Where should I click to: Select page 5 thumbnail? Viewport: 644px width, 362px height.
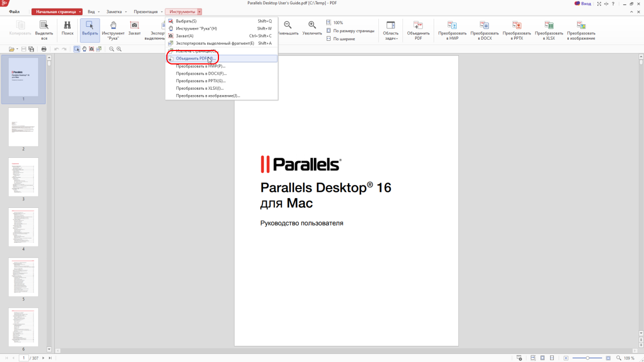[x=23, y=277]
